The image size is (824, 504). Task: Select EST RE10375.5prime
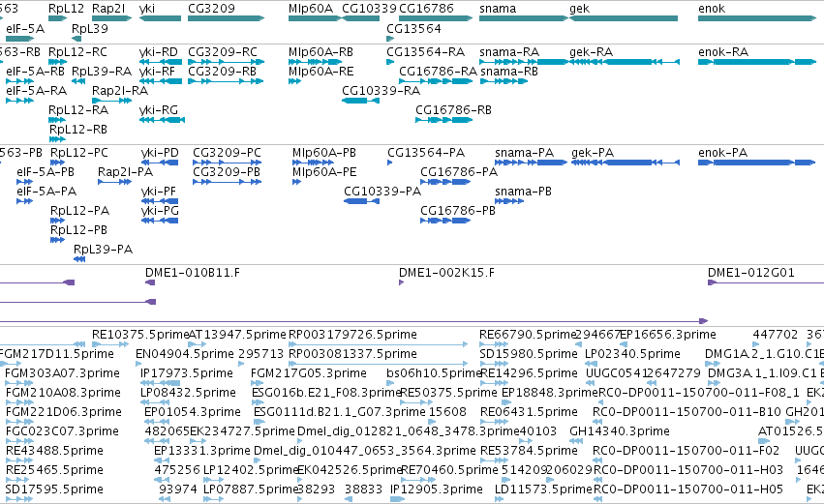point(110,345)
